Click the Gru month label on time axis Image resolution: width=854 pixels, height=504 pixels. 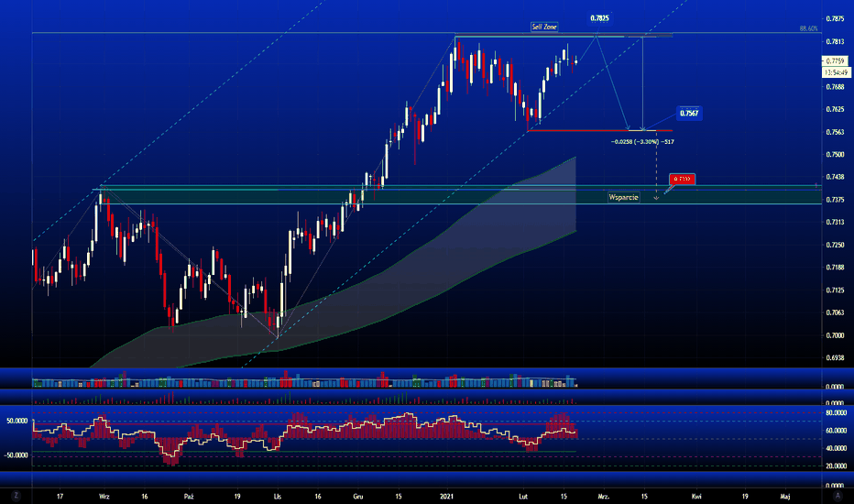coord(358,497)
